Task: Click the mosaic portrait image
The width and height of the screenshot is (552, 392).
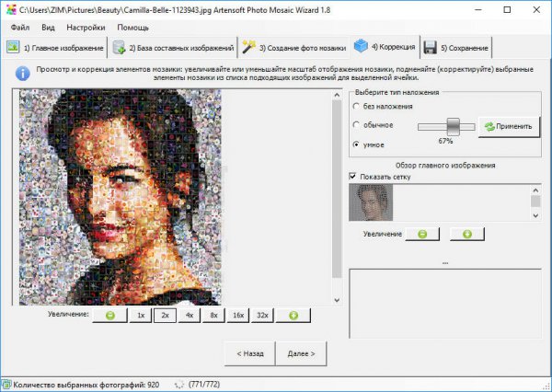Action: pos(121,197)
